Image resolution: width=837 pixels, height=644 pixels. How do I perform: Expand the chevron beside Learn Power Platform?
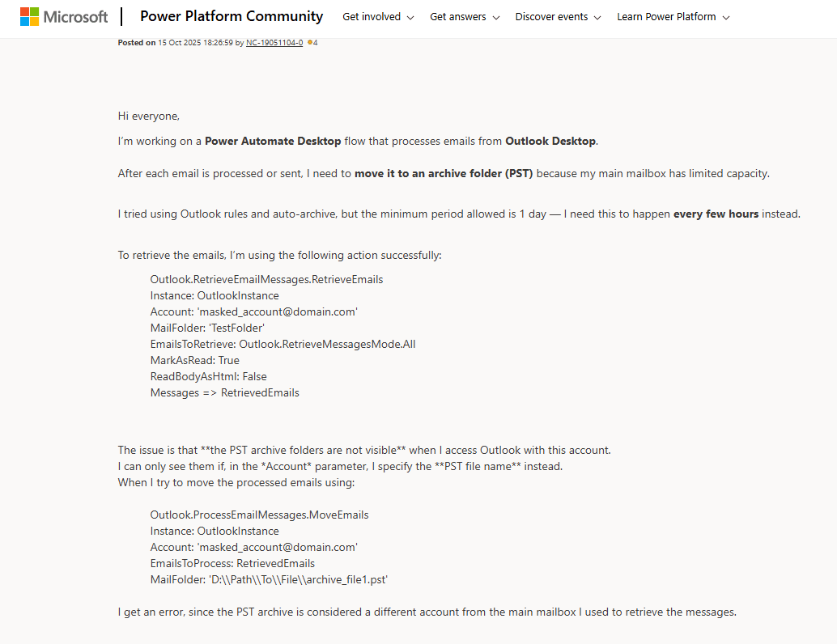click(726, 18)
